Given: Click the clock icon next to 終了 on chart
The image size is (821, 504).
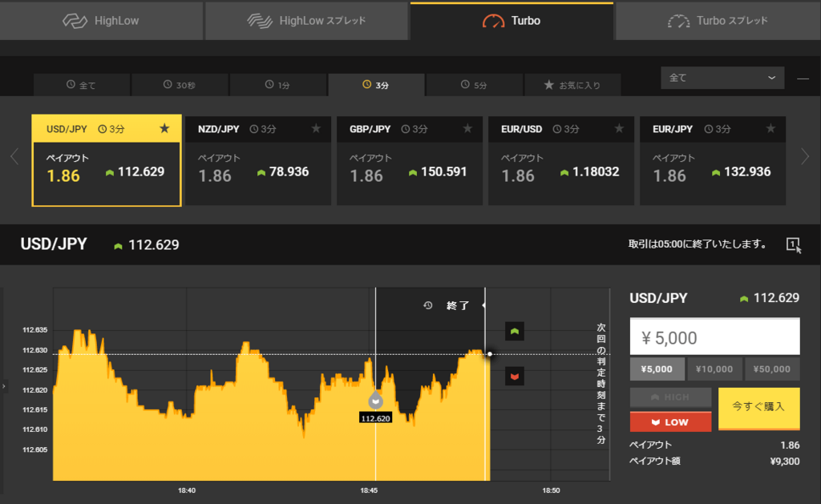Looking at the screenshot, I should 427,305.
